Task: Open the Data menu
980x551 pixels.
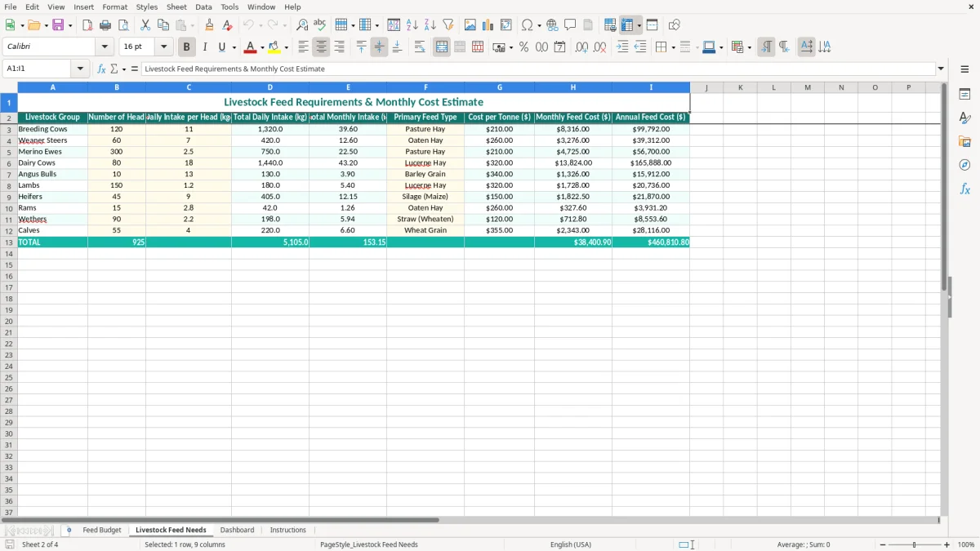Action: point(203,7)
